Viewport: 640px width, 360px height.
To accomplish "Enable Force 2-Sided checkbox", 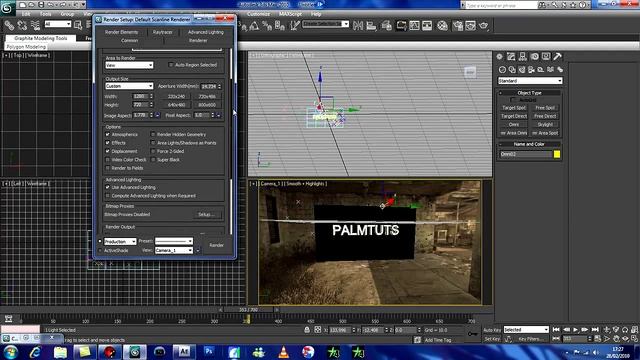I will tap(153, 151).
